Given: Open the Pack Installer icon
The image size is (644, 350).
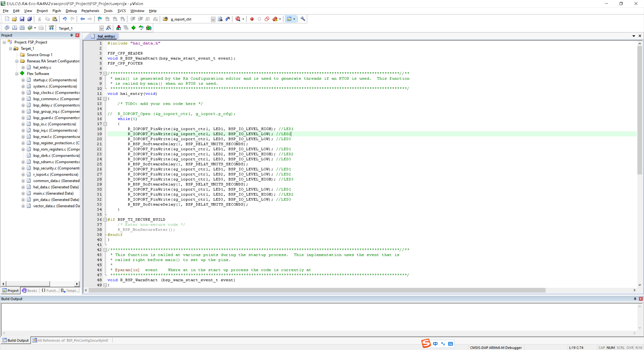Looking at the screenshot, I should pyautogui.click(x=149, y=28).
